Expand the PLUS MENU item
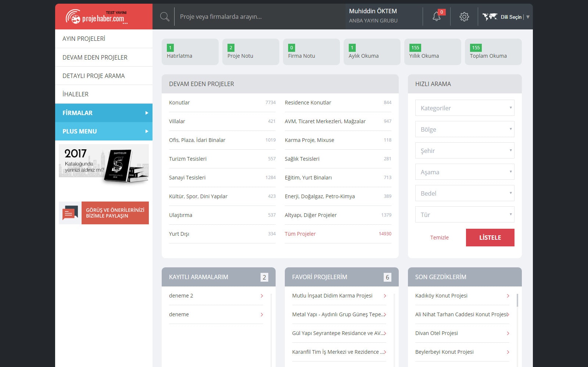This screenshot has width=588, height=367. click(x=104, y=131)
